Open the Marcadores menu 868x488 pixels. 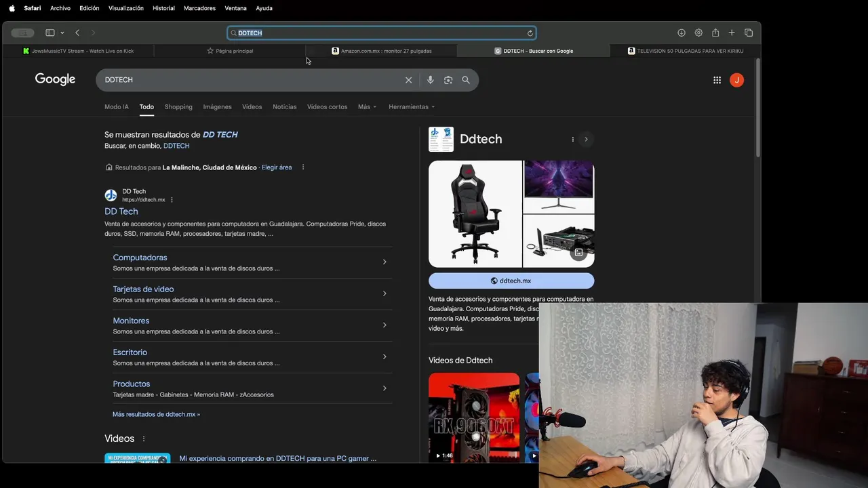click(199, 8)
